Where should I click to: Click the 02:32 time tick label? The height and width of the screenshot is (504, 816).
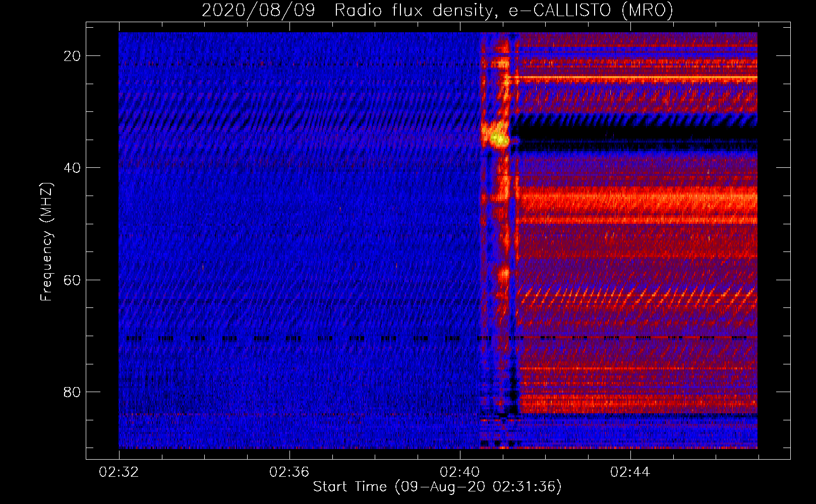coord(119,472)
